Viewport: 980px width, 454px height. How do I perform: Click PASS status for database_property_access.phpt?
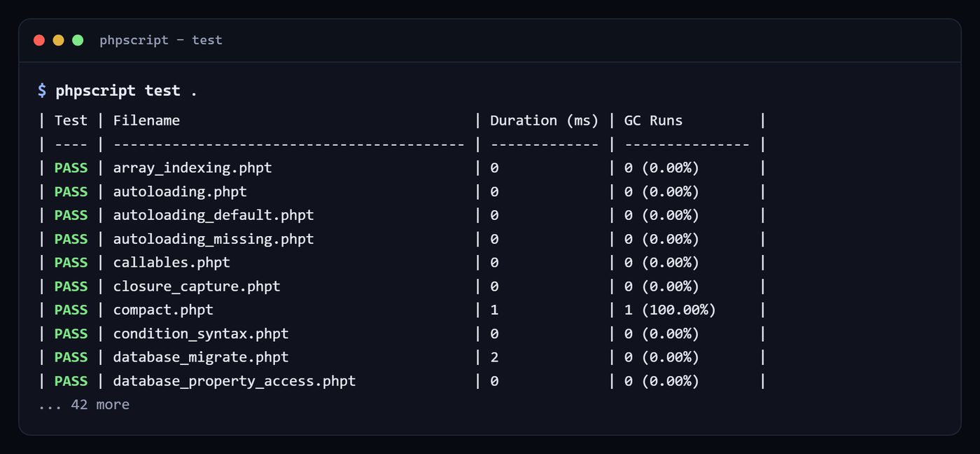tap(71, 381)
